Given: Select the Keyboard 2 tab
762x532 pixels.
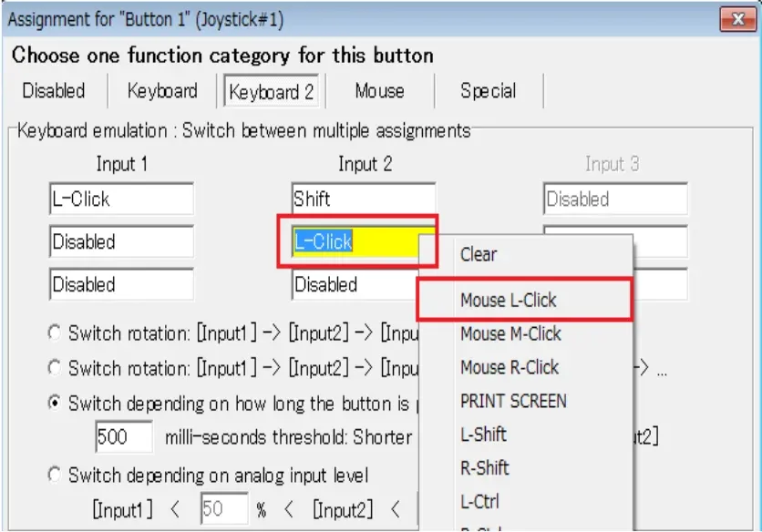Looking at the screenshot, I should pyautogui.click(x=272, y=91).
